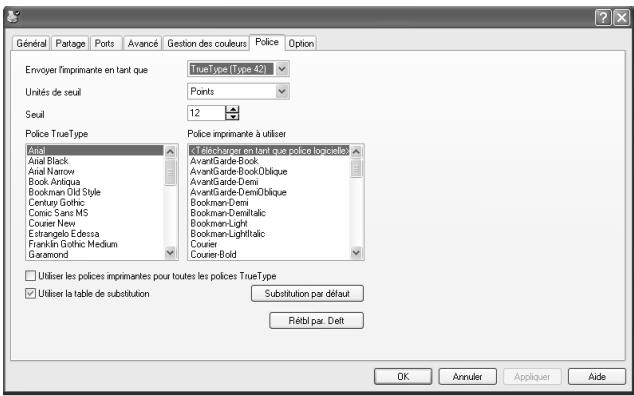Open the Unités de seuil Points dropdown
This screenshot has width=634, height=396.
(282, 91)
